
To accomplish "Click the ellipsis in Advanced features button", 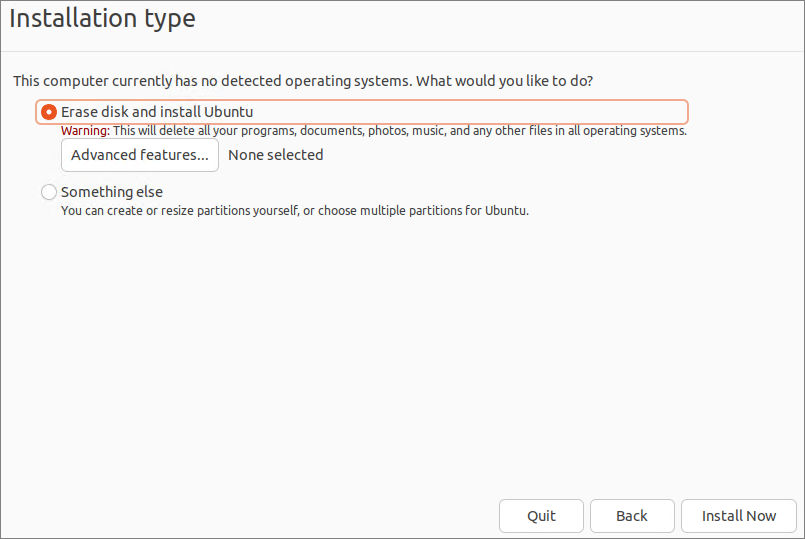I will 203,155.
